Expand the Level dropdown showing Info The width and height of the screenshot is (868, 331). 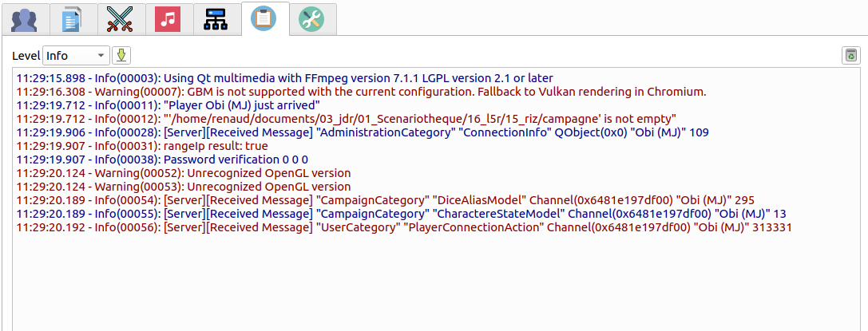click(x=76, y=55)
